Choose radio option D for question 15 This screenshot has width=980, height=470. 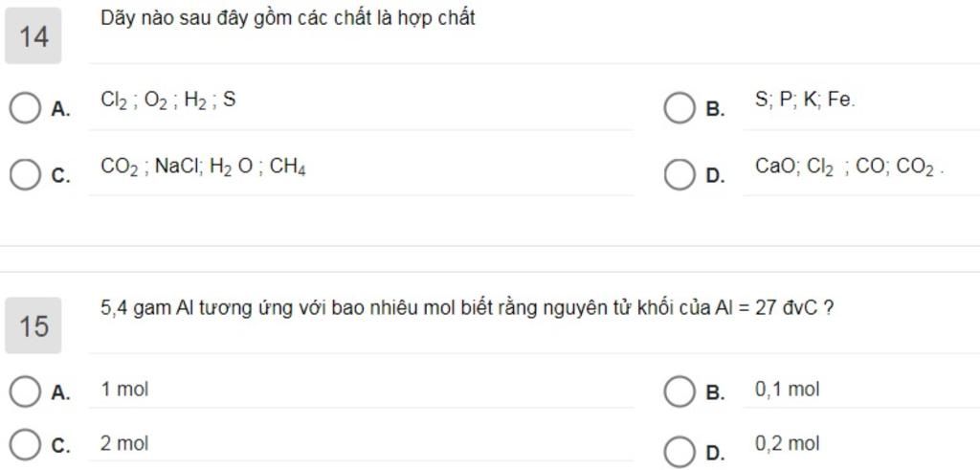pos(679,451)
